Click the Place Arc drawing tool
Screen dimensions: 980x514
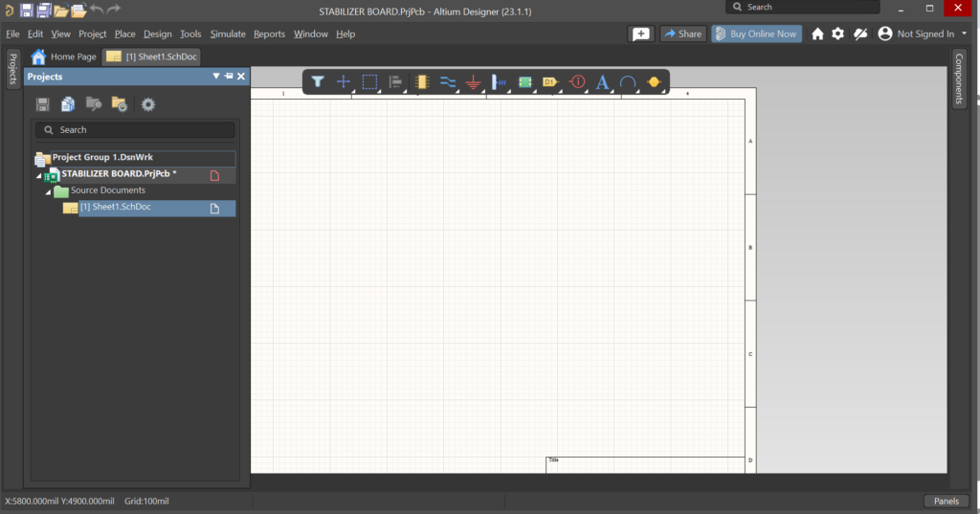pyautogui.click(x=628, y=82)
